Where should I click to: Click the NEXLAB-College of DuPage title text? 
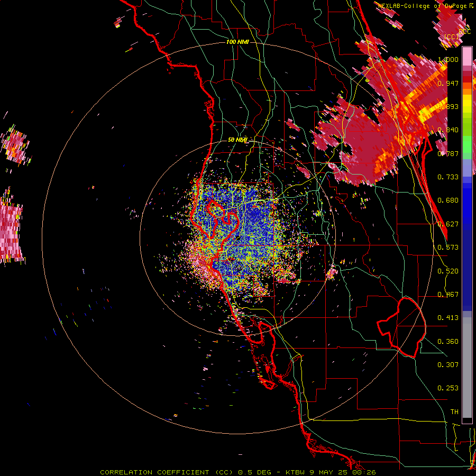(423, 6)
